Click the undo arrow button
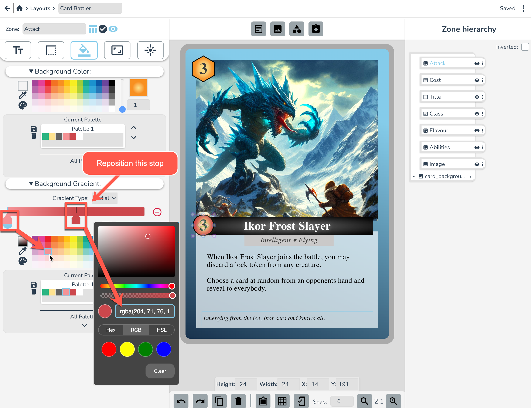 tap(181, 401)
